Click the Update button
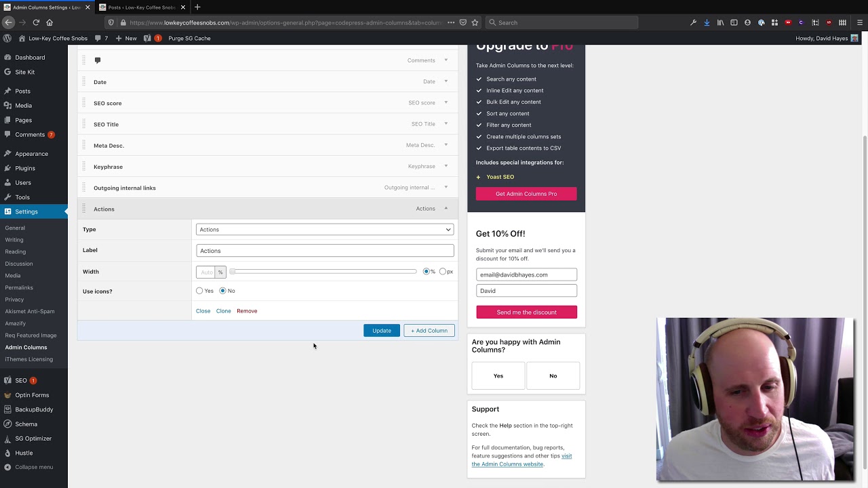Image resolution: width=868 pixels, height=488 pixels. click(x=381, y=331)
